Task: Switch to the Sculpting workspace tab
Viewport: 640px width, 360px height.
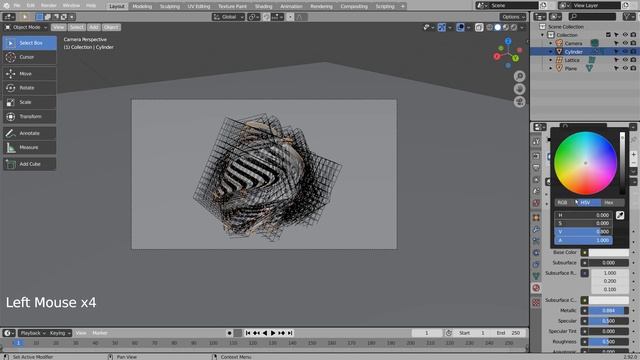Action: coord(169,6)
